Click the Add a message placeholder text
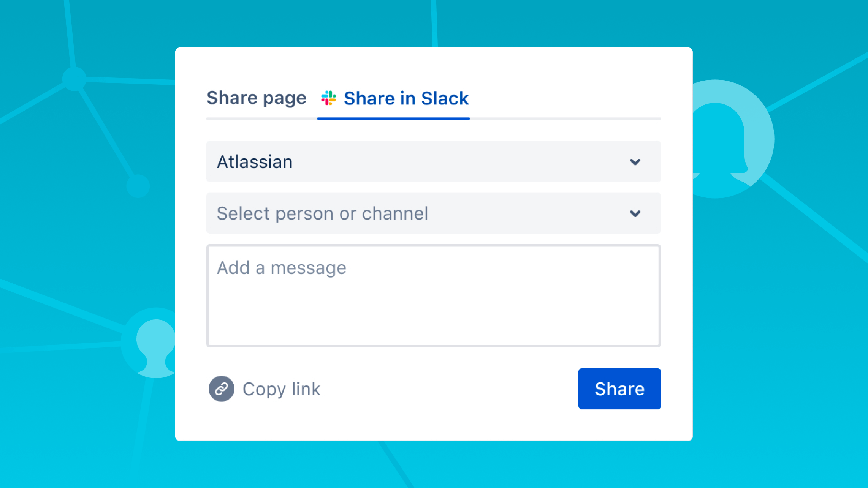Image resolution: width=868 pixels, height=488 pixels. tap(281, 267)
